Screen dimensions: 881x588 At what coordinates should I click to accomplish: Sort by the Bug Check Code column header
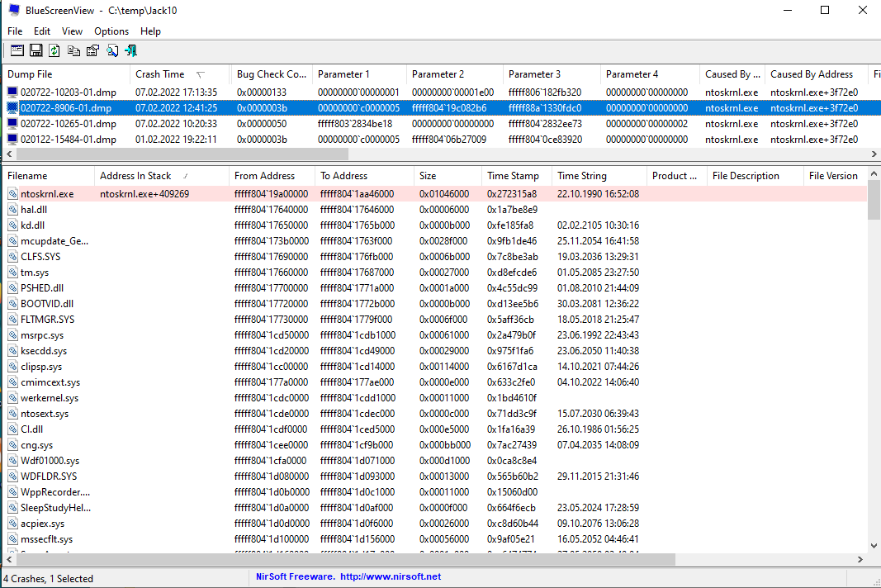271,74
